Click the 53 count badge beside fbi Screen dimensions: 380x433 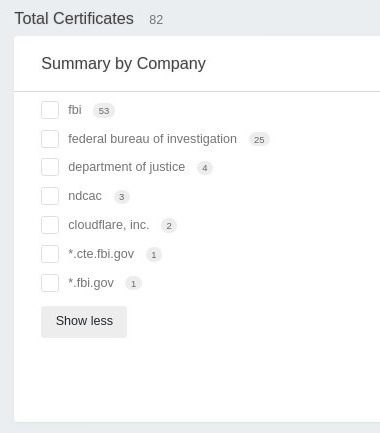pos(104,111)
